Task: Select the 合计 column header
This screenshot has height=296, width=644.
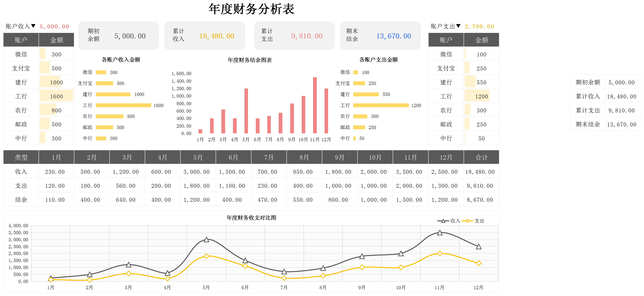Action: click(x=481, y=157)
